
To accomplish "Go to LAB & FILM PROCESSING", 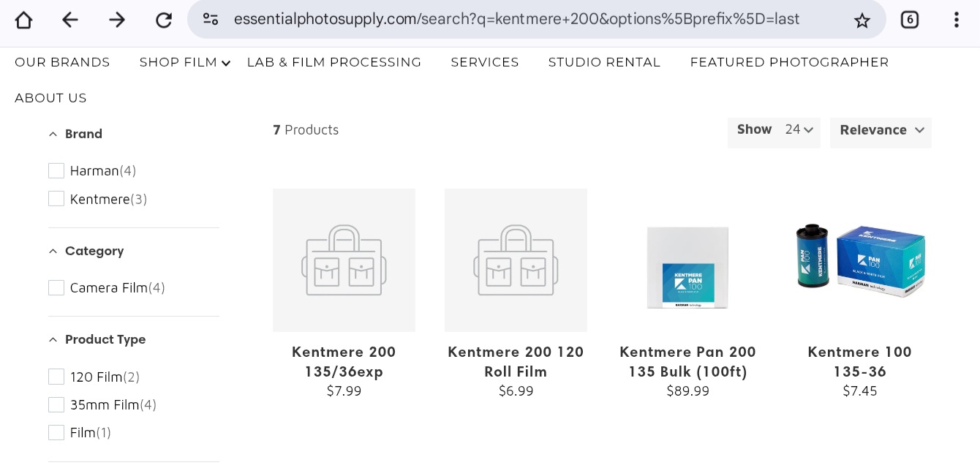I will 334,62.
